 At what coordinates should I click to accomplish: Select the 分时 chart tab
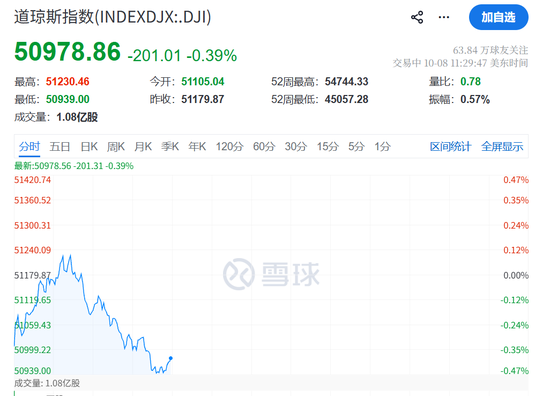click(29, 146)
